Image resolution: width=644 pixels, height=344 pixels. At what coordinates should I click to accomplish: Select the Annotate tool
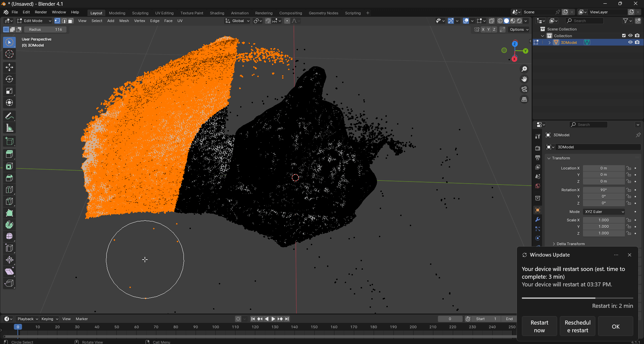(9, 116)
